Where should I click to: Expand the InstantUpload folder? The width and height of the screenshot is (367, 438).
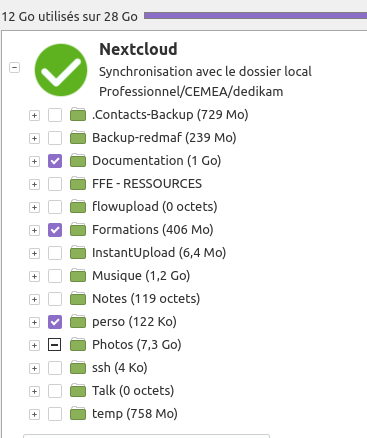[x=34, y=253]
